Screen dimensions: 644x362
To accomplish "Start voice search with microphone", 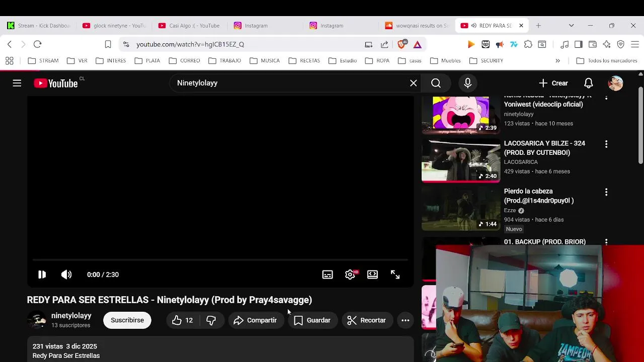I will coord(468,83).
